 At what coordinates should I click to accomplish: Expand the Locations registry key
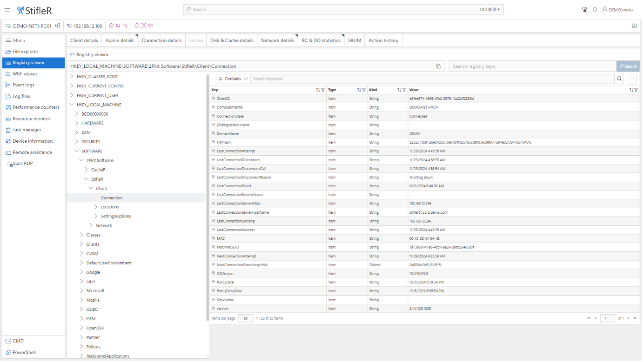pyautogui.click(x=96, y=207)
